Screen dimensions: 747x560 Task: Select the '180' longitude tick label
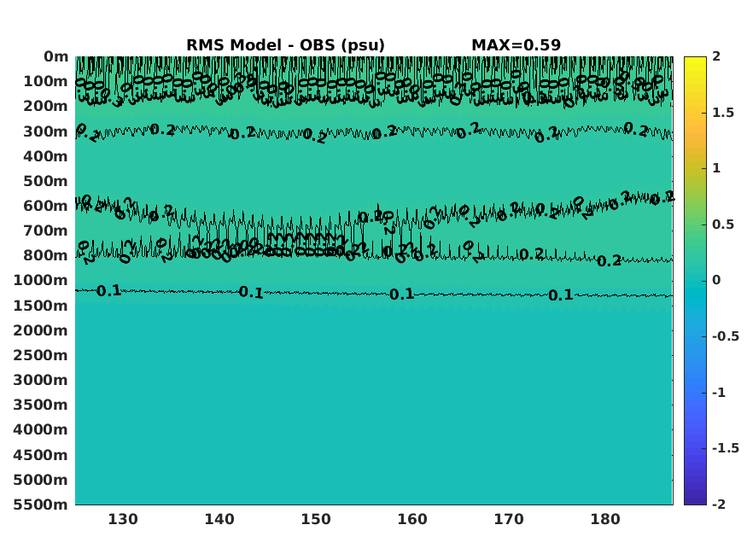pyautogui.click(x=605, y=519)
